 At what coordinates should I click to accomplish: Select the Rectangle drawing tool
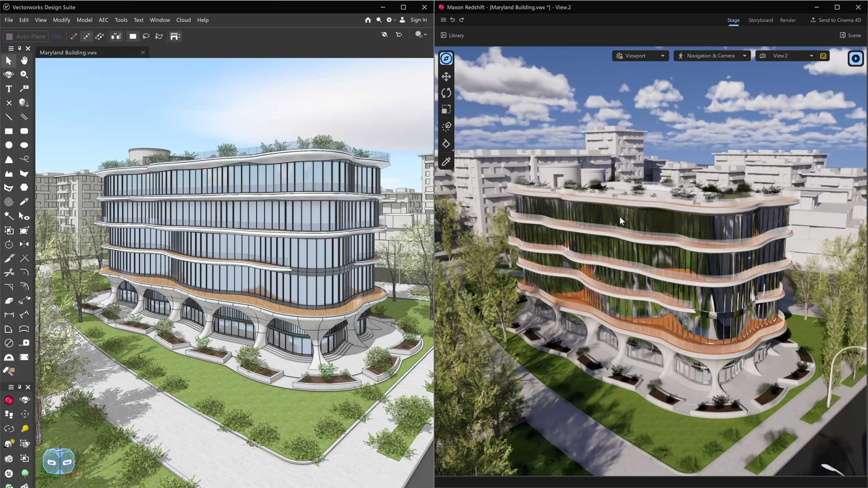pyautogui.click(x=9, y=131)
